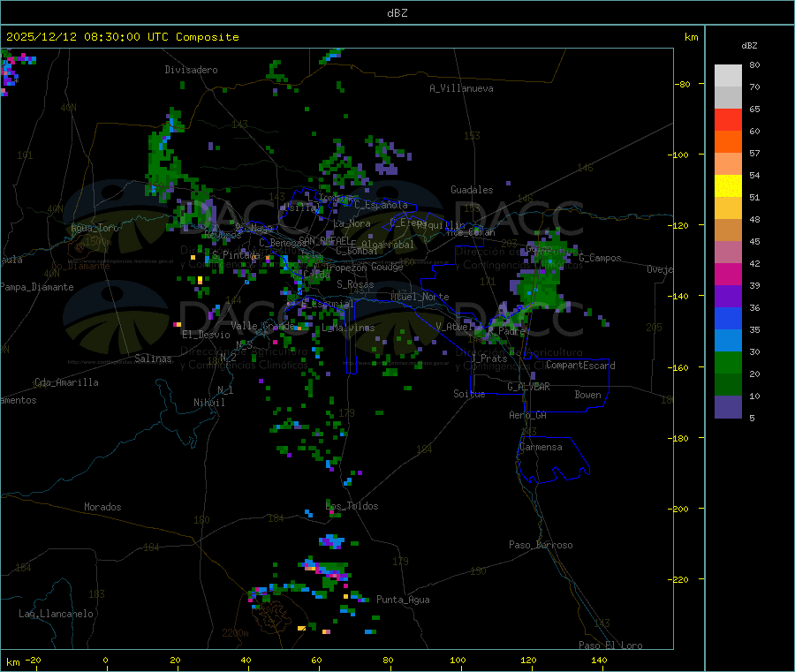
Task: Select the orange 57 dBZ legend swatch
Action: 728,142
